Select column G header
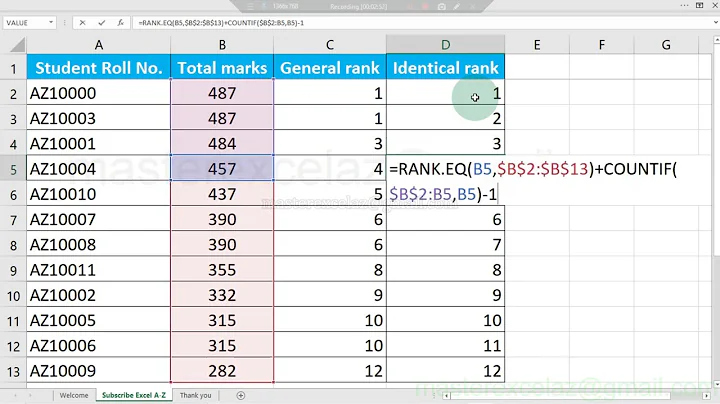 666,45
